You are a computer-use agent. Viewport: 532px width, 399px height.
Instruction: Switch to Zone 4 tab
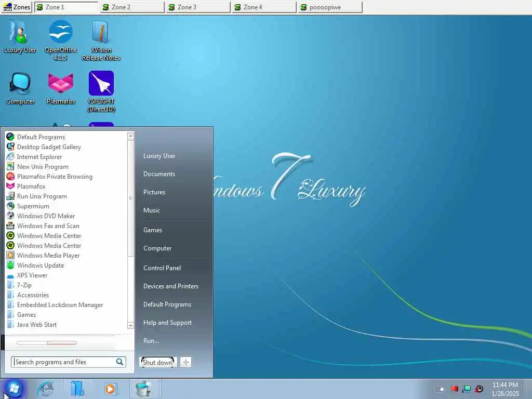264,7
